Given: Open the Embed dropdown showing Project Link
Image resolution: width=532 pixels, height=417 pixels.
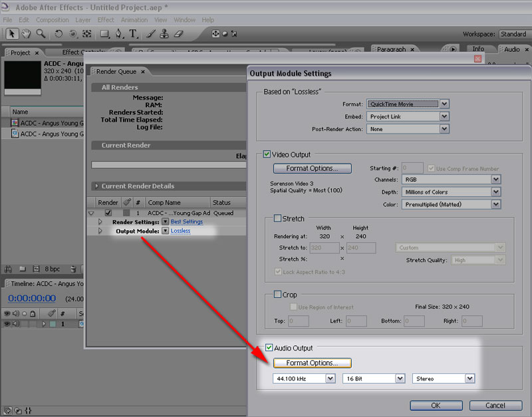Looking at the screenshot, I should point(408,116).
